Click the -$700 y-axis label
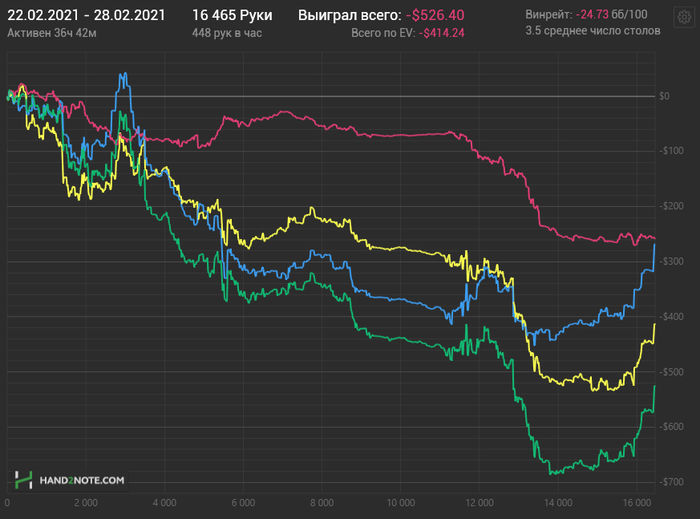Viewport: 700px width, 519px height. (671, 482)
